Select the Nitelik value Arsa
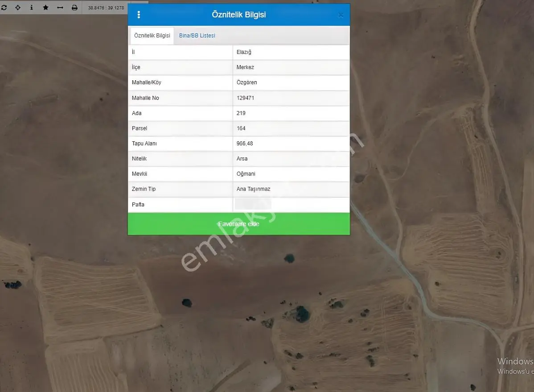 (x=242, y=158)
